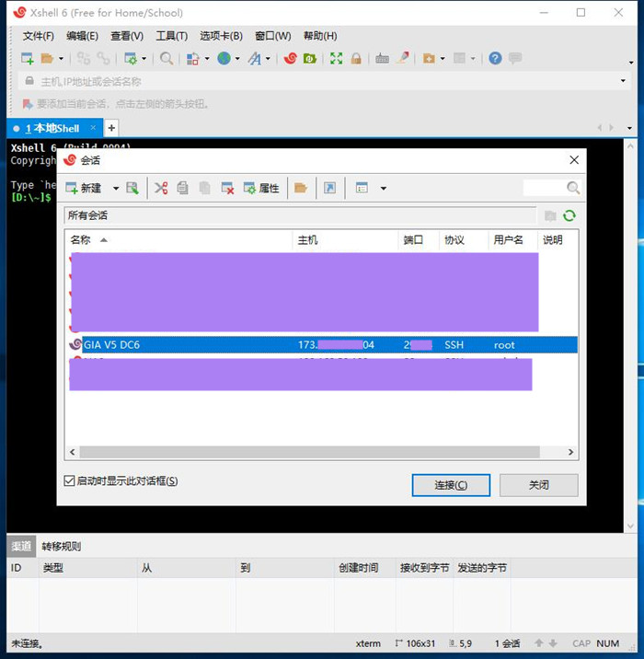Click the 属性 button in 会话 dialog
This screenshot has height=659, width=644.
coord(261,188)
